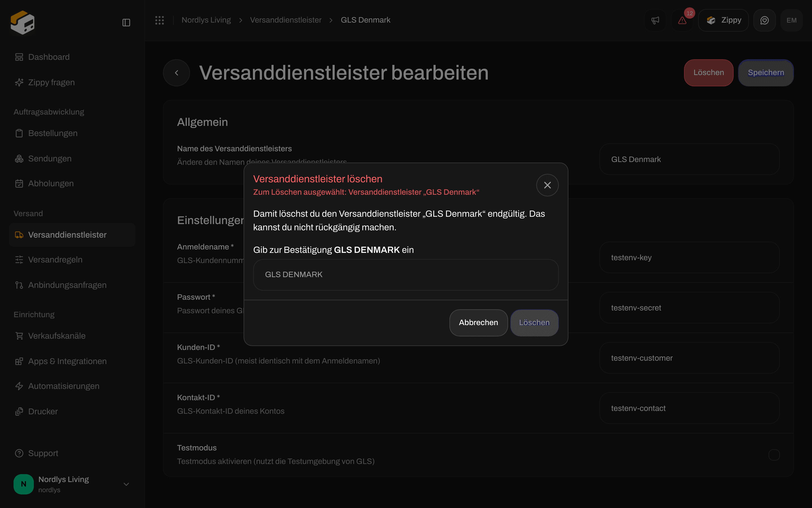This screenshot has height=508, width=812.
Task: Open Apps & Integrationen
Action: pos(72,361)
